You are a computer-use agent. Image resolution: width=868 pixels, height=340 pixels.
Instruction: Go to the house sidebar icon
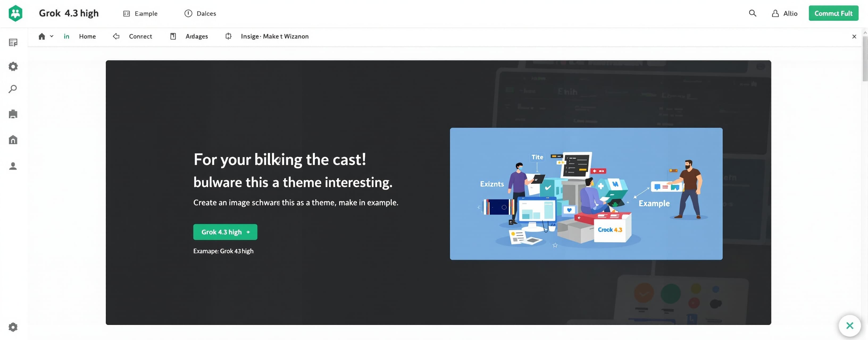pyautogui.click(x=13, y=140)
